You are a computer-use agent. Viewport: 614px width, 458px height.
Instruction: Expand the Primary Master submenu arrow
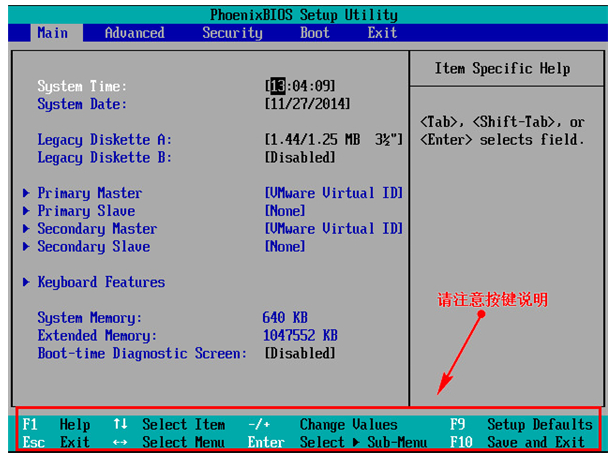click(26, 193)
